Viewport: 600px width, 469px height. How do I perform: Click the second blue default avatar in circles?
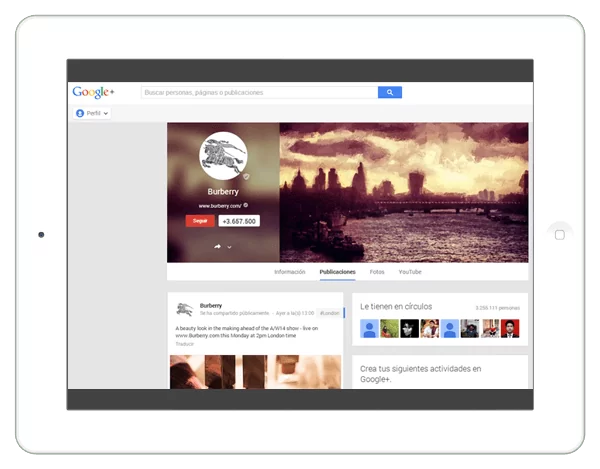(x=450, y=329)
